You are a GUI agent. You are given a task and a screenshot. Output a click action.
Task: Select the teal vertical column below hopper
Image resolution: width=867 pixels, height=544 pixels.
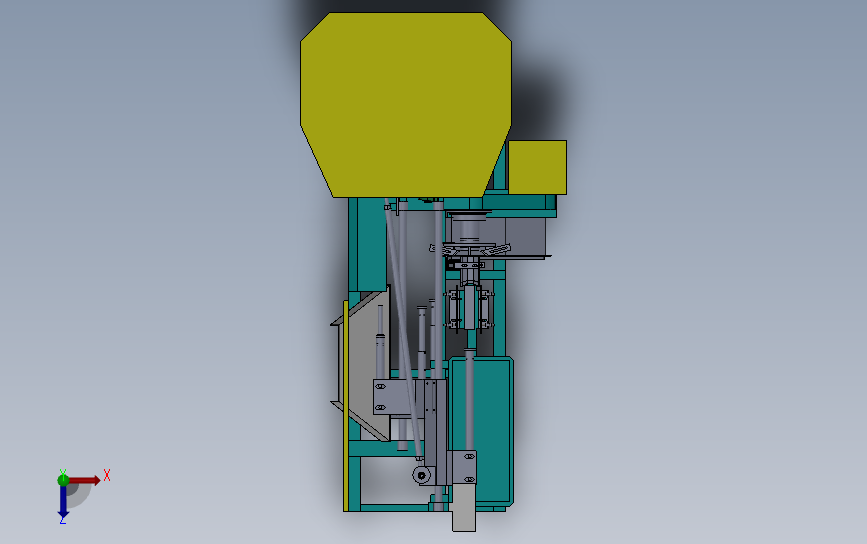click(371, 244)
